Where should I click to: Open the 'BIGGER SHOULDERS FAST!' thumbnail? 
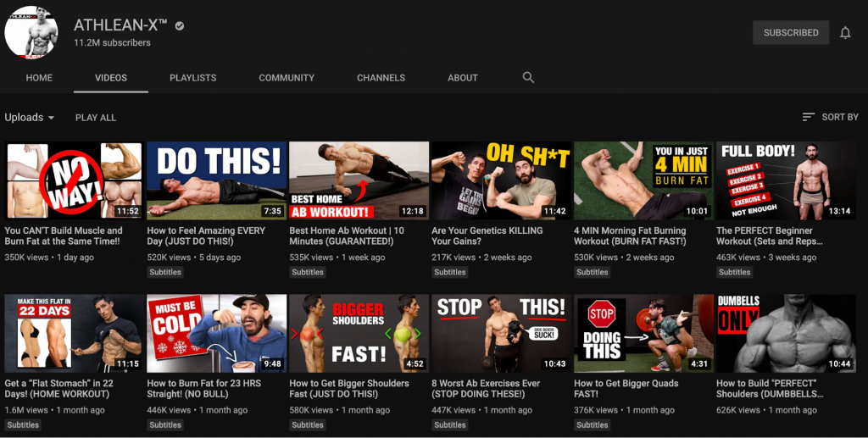(x=359, y=334)
